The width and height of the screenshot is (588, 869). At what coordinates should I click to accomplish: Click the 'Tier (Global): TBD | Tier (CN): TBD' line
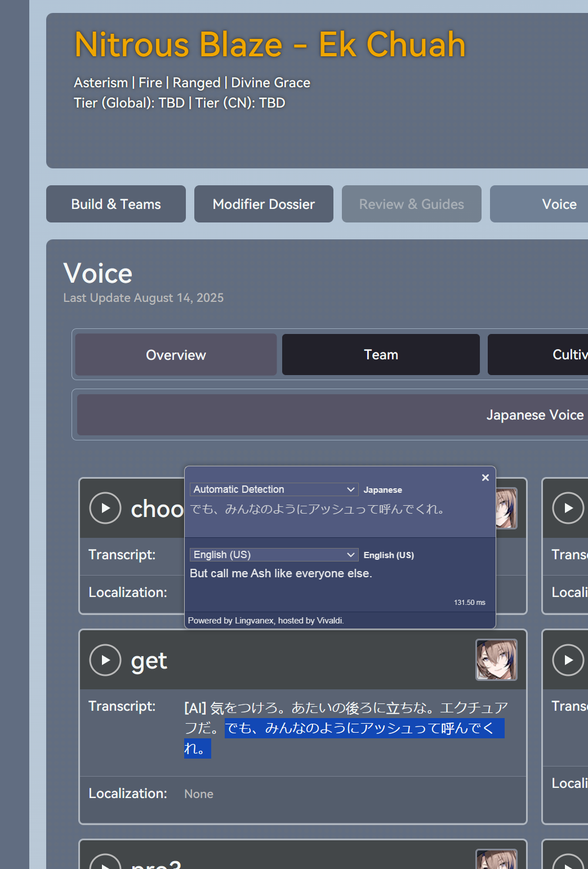tap(180, 103)
